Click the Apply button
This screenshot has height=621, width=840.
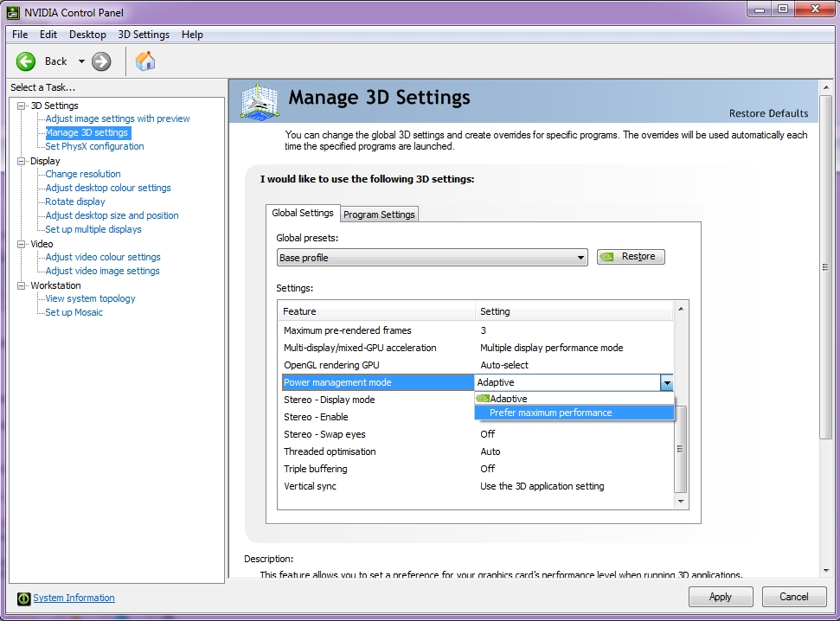[721, 597]
